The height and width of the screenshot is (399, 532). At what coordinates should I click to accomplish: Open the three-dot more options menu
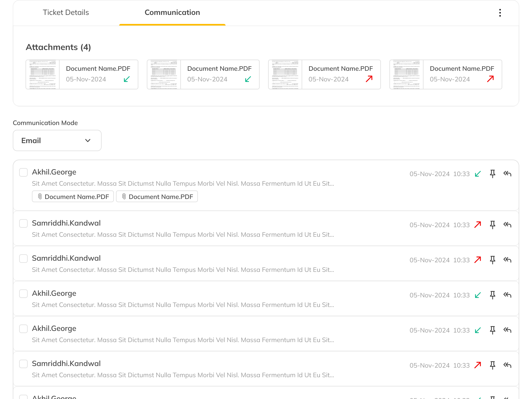(500, 13)
